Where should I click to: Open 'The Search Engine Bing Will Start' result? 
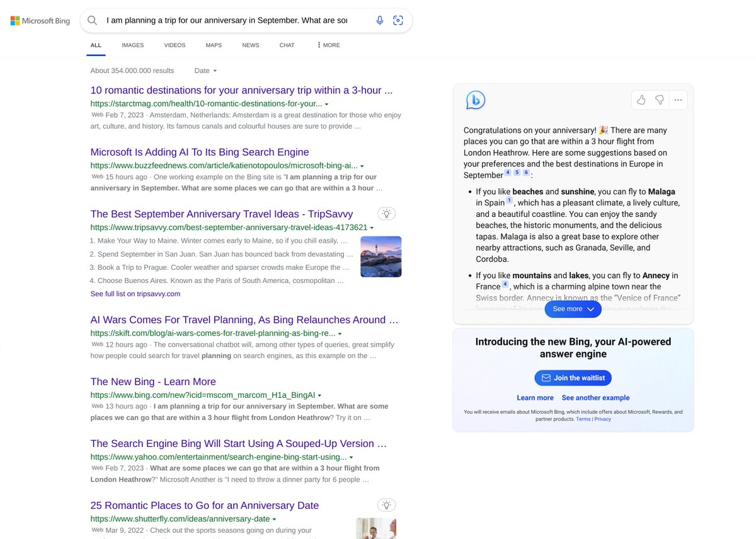click(239, 443)
